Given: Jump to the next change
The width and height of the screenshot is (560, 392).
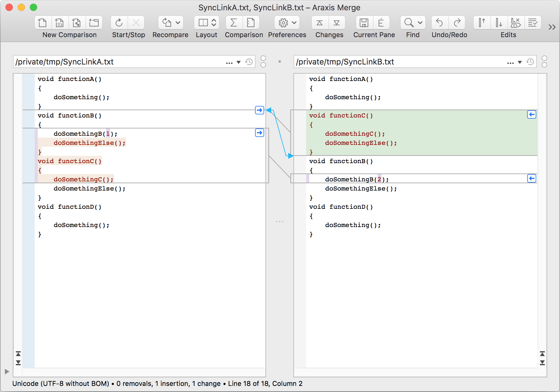Looking at the screenshot, I should [337, 23].
